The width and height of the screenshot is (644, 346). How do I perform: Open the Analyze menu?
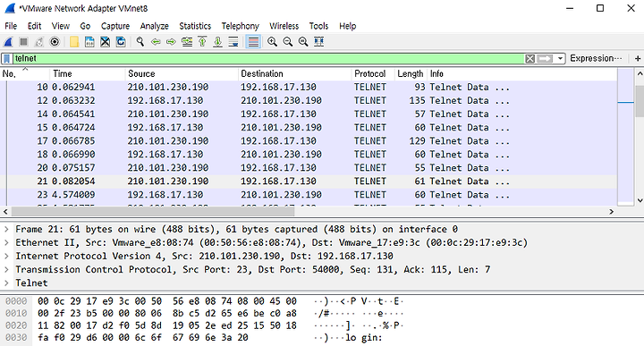click(x=155, y=26)
